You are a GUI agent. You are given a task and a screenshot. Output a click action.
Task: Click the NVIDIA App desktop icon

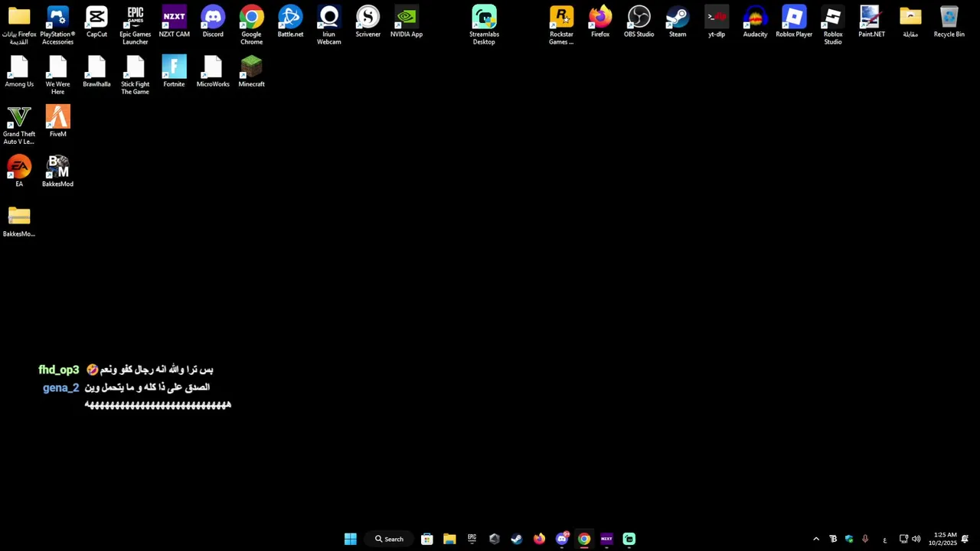[407, 22]
